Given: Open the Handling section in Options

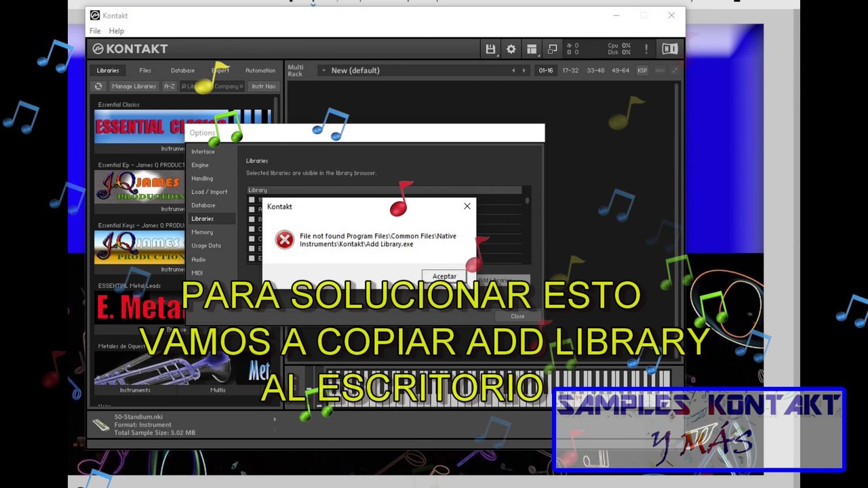Looking at the screenshot, I should click(202, 178).
